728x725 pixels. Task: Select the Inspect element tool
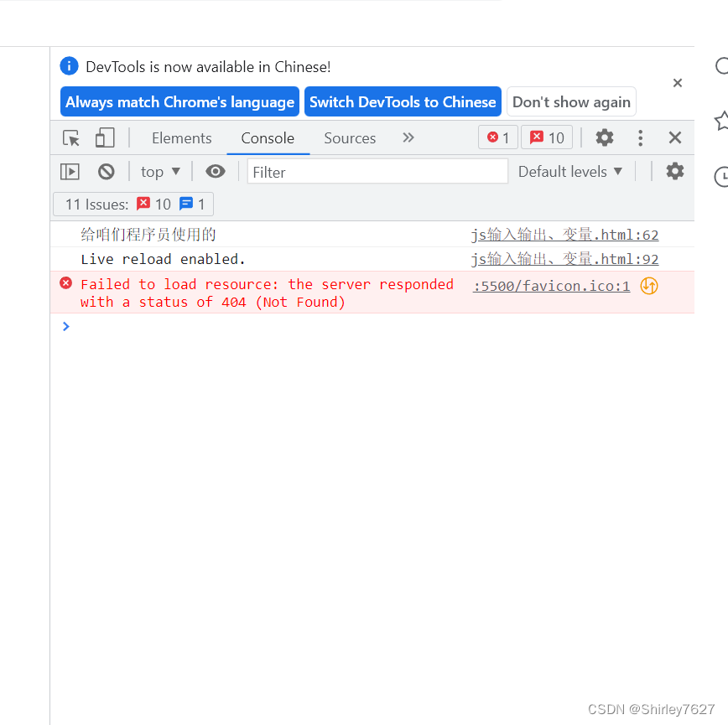pos(70,137)
